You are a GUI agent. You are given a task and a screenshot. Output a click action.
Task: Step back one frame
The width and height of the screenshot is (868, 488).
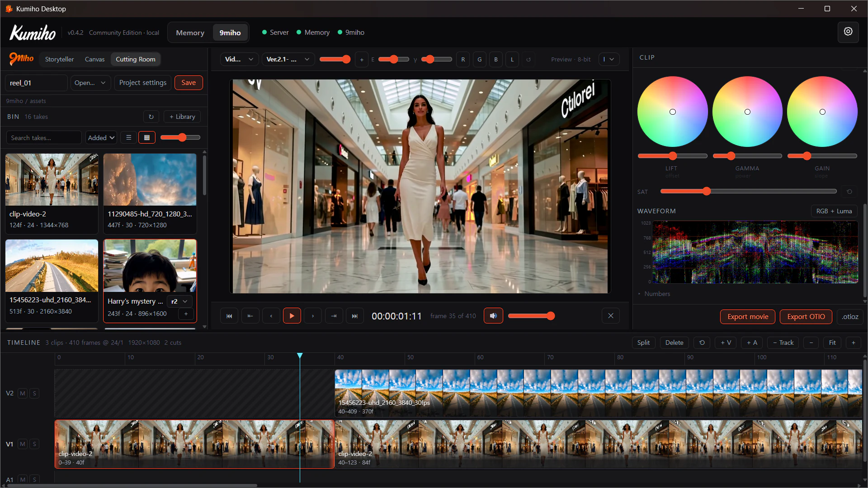point(271,316)
